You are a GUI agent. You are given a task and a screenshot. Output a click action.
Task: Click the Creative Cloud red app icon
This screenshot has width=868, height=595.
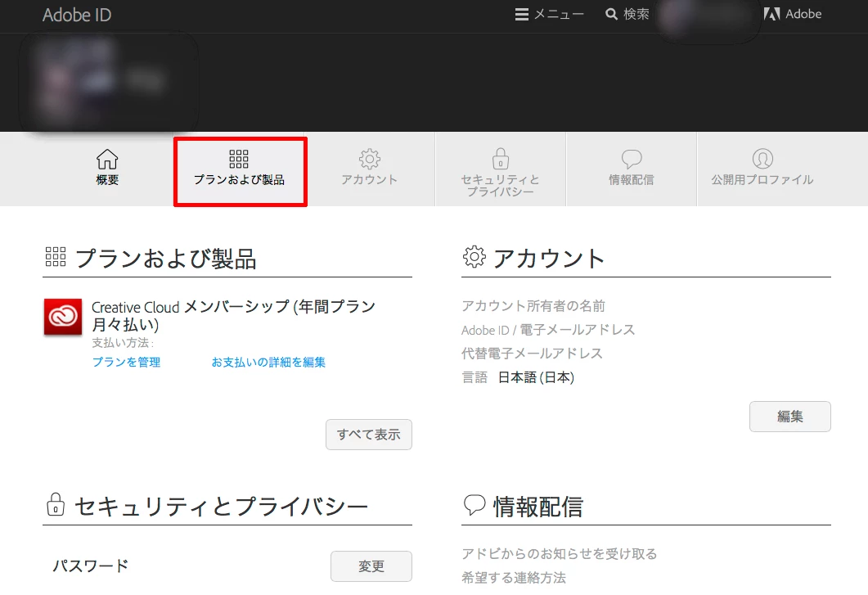click(x=63, y=317)
